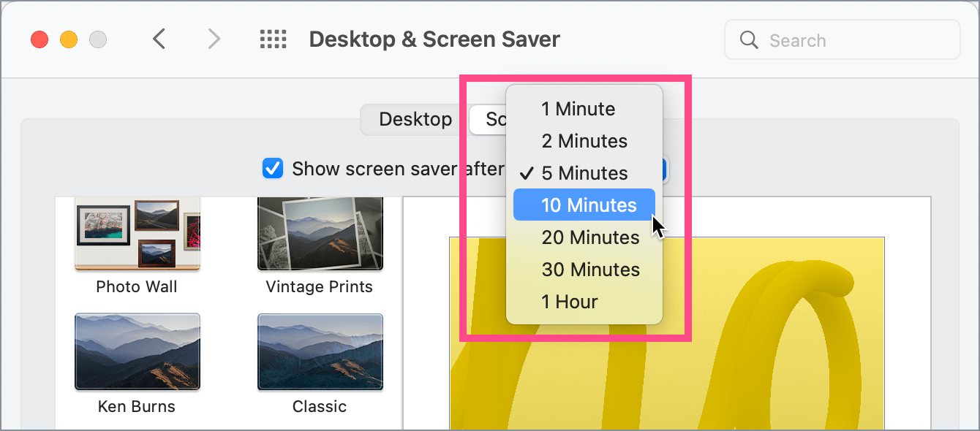Click the magnifying glass search icon
The height and width of the screenshot is (431, 980).
click(x=748, y=39)
